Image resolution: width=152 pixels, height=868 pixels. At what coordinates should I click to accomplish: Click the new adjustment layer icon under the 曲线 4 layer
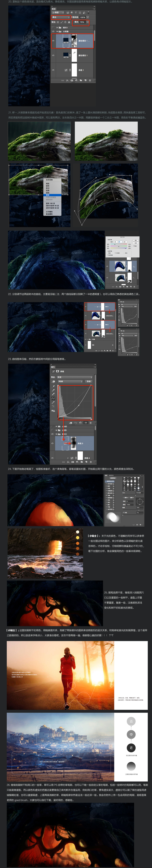pyautogui.click(x=77, y=462)
